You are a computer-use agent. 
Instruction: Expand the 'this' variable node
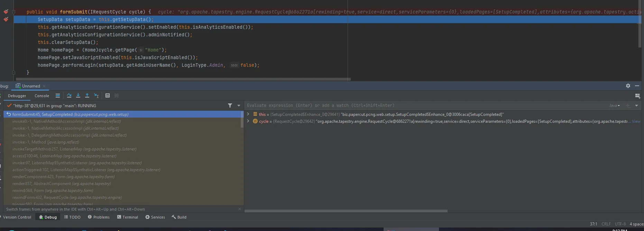tap(248, 114)
